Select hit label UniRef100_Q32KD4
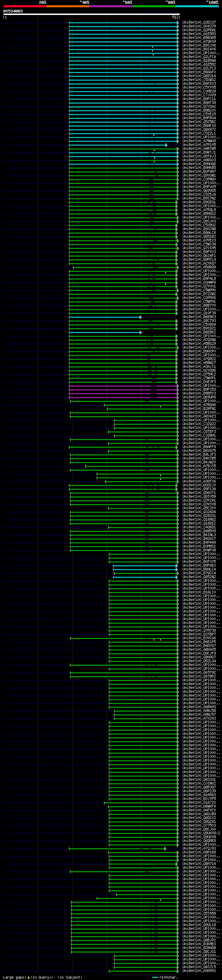This screenshot has height=980, width=222. [199, 512]
